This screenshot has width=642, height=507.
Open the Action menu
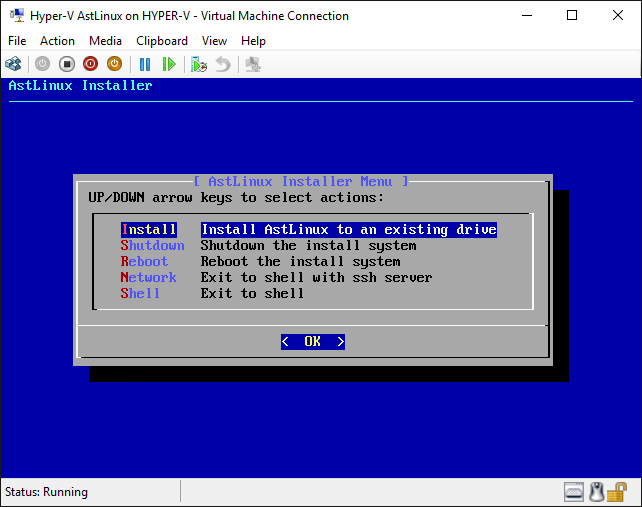tap(57, 41)
